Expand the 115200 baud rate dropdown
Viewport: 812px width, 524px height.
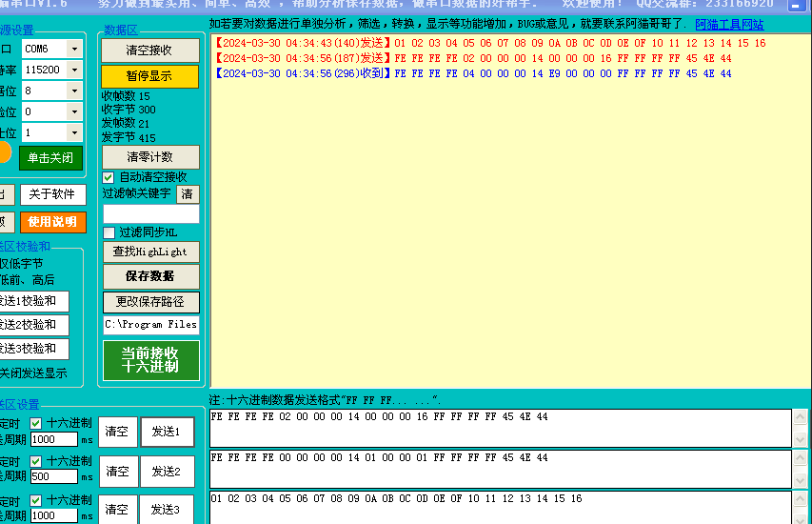point(74,70)
